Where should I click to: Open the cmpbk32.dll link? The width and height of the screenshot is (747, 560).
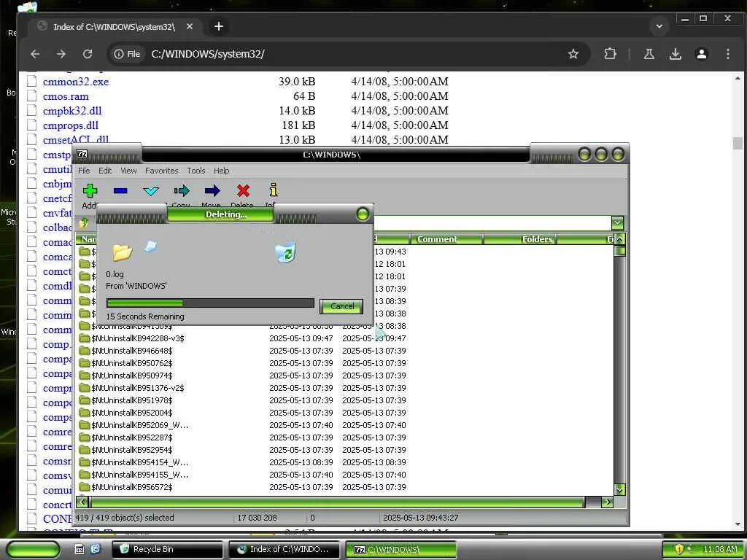click(x=72, y=111)
